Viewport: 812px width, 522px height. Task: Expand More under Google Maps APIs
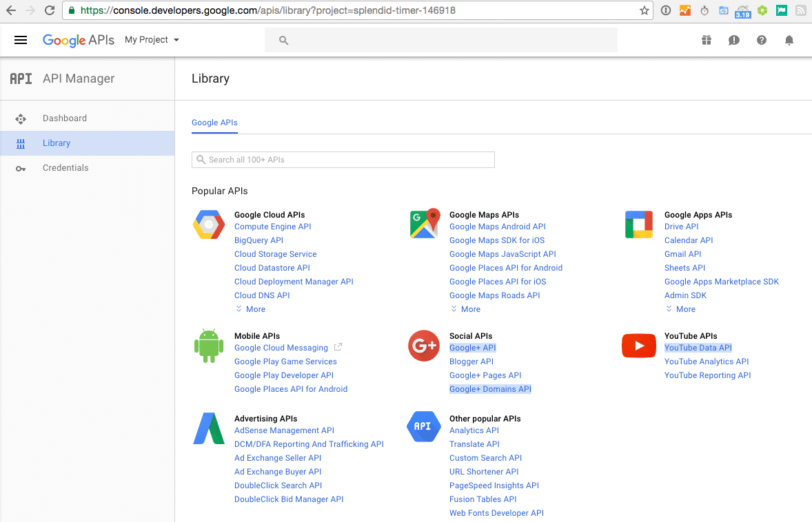(x=465, y=309)
